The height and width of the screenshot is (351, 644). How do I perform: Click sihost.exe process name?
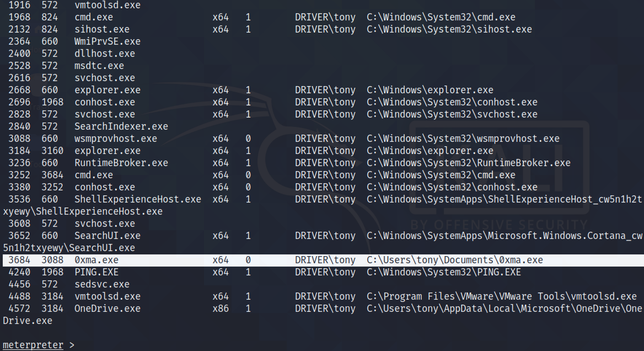coord(102,29)
